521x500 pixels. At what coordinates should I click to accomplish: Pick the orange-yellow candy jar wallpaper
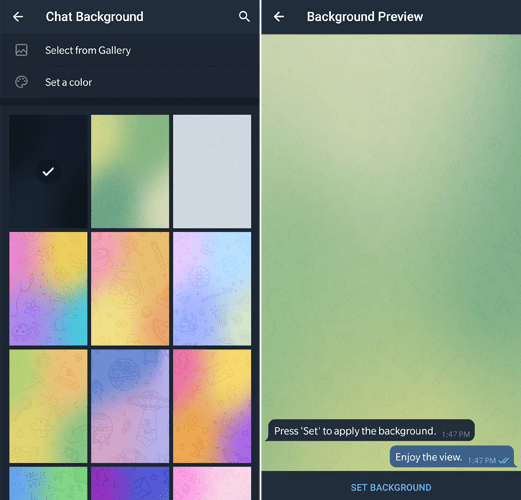point(130,289)
